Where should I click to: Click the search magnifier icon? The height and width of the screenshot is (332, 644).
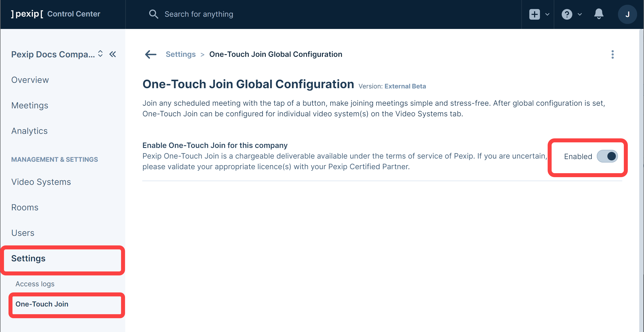153,14
